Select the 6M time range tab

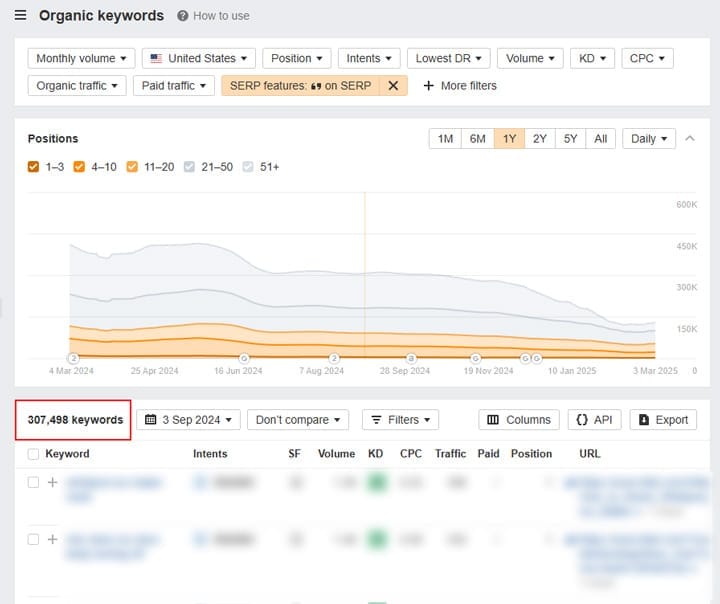478,138
